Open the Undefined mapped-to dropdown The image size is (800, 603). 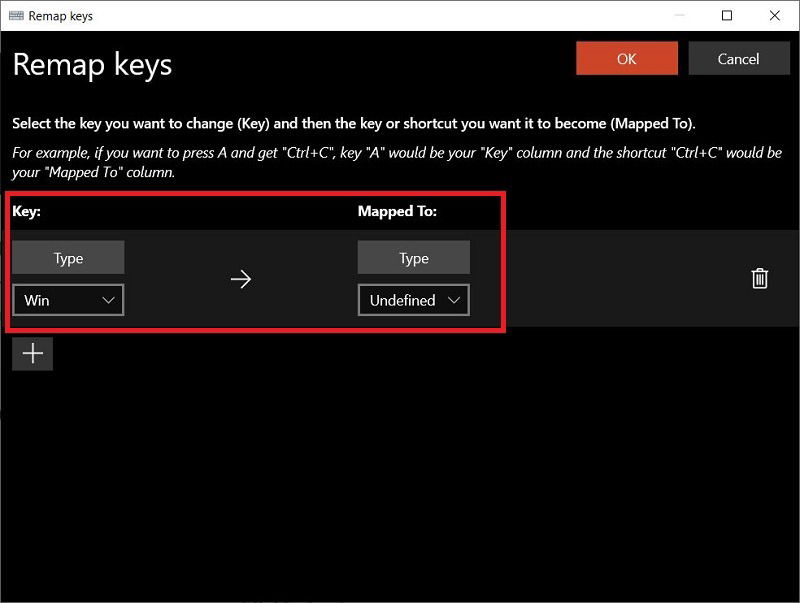413,300
